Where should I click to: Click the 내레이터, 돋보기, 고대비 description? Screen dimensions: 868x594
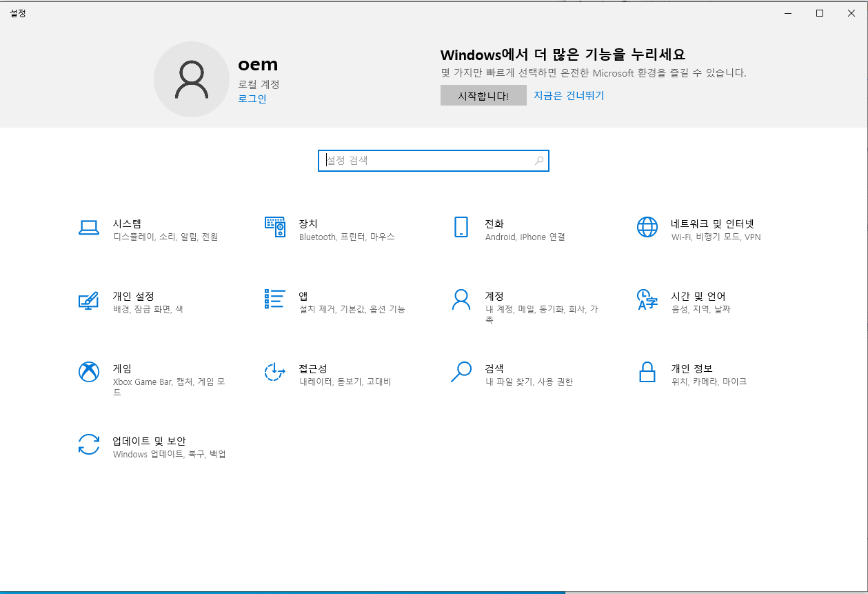tap(345, 382)
